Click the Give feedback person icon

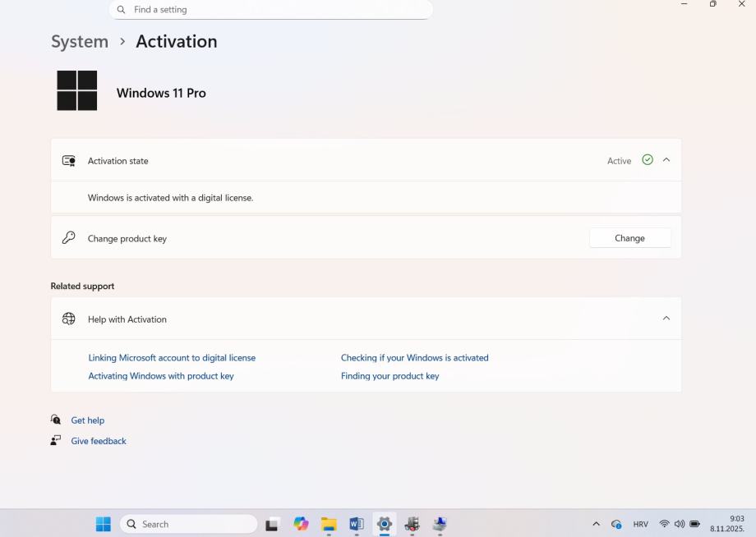(x=56, y=440)
